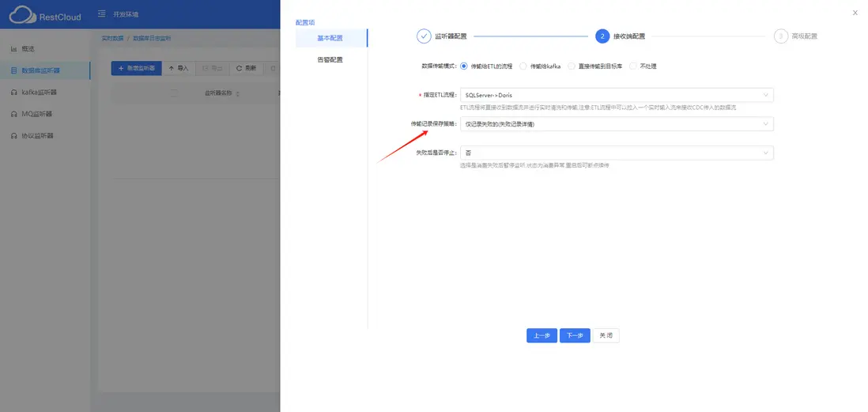Click the ETL流程 helper hint text
The image size is (868, 412).
[x=598, y=108]
